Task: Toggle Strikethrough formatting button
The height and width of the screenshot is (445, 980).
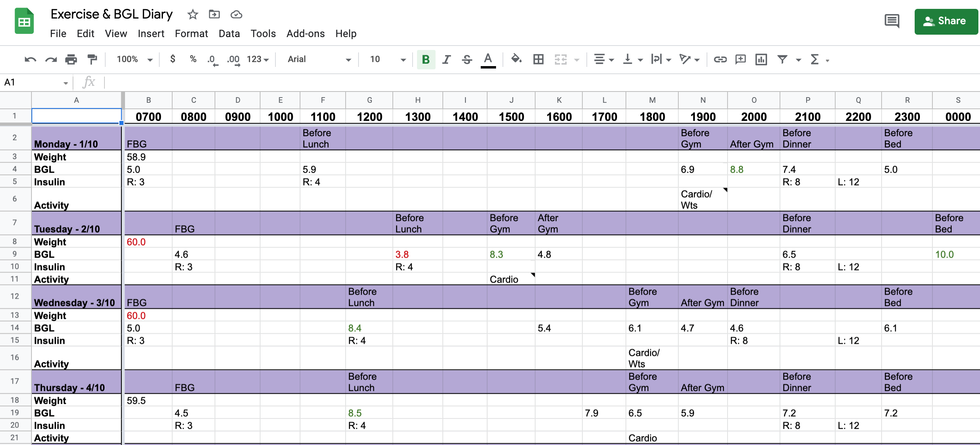Action: [467, 60]
